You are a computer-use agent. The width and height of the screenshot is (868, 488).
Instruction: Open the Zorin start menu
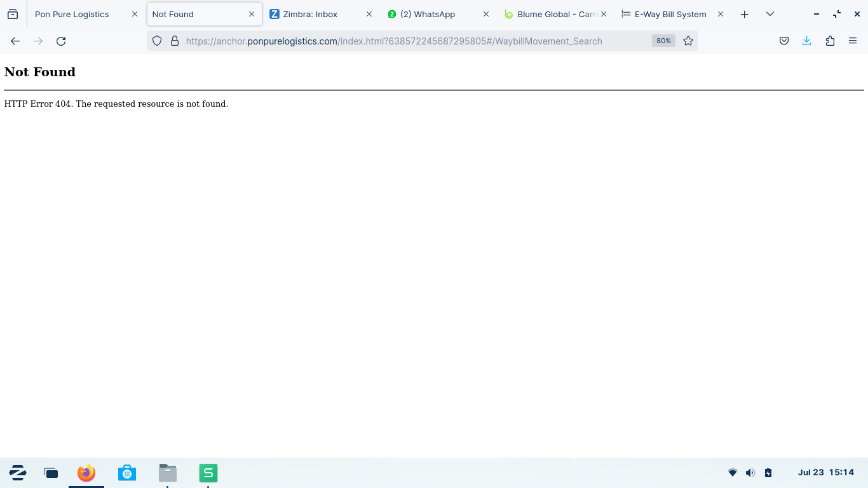(x=18, y=473)
